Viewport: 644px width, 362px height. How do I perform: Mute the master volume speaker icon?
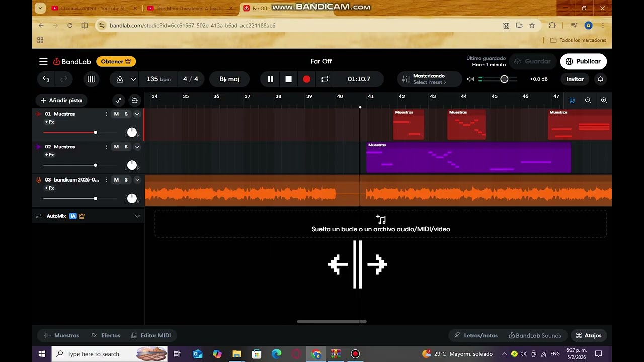click(x=470, y=79)
